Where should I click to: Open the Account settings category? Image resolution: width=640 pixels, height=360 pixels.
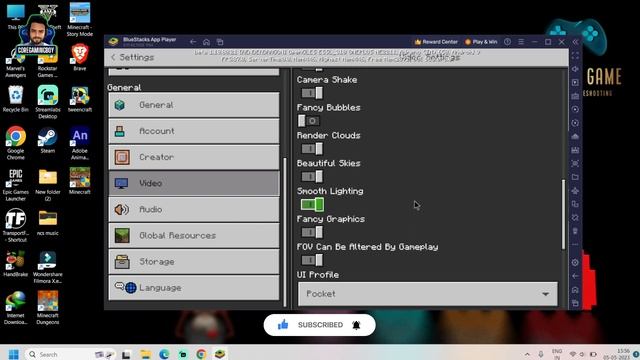[x=194, y=131]
